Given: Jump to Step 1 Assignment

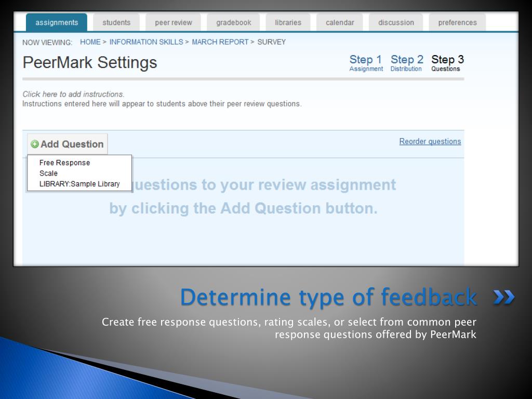Looking at the screenshot, I should click(366, 63).
